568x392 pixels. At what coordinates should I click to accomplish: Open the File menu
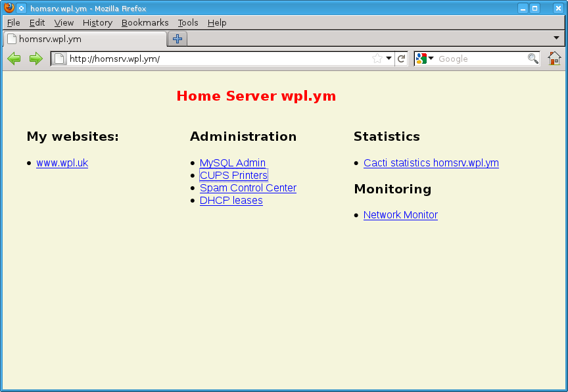13,23
